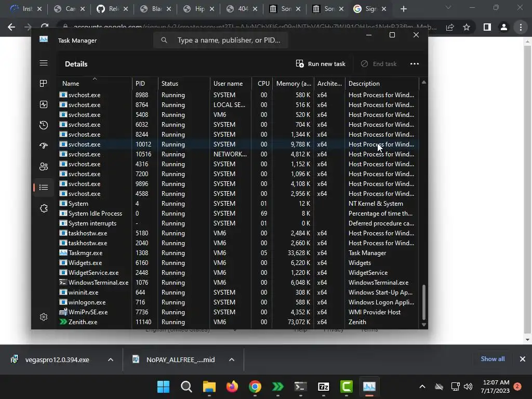
Task: Expand NoPAY_ALLFREE .mid download options
Action: coord(232,360)
